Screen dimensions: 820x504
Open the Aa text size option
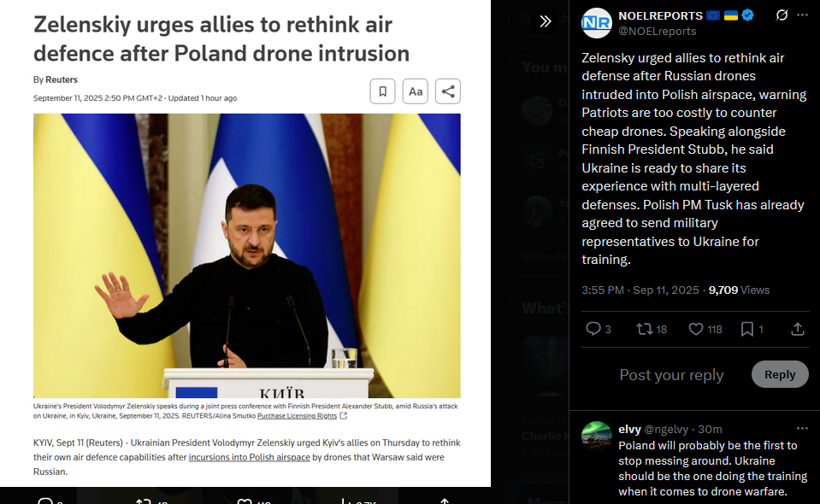pyautogui.click(x=416, y=91)
